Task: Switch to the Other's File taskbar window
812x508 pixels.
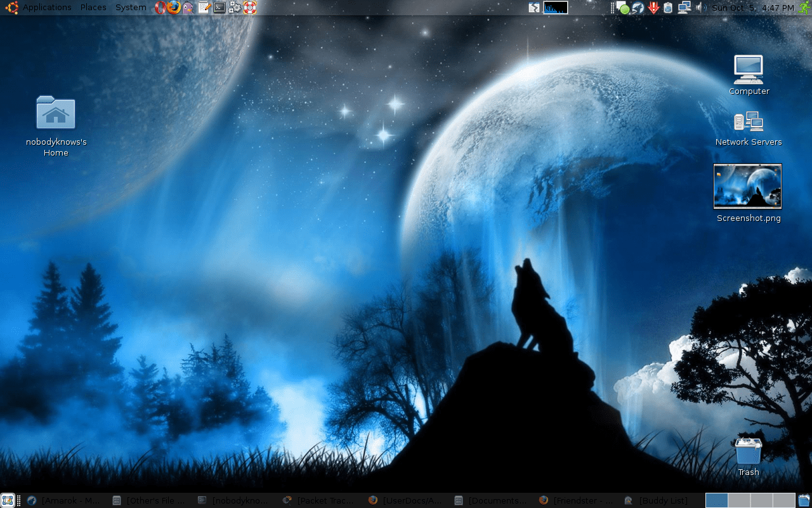Action: 149,500
